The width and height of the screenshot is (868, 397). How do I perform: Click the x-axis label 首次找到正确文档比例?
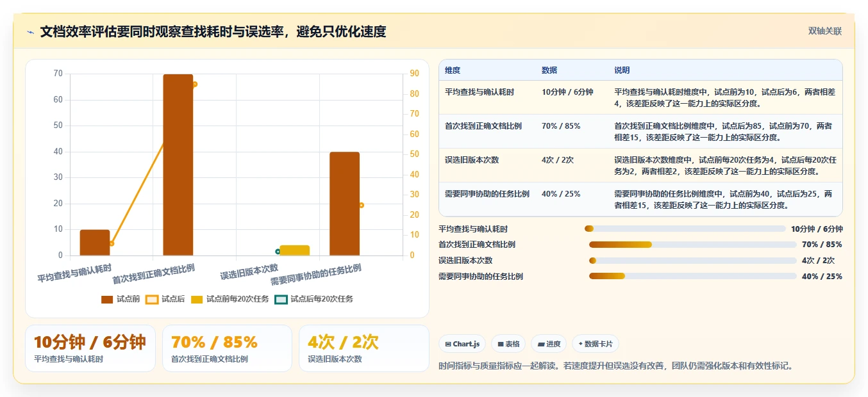(x=153, y=273)
